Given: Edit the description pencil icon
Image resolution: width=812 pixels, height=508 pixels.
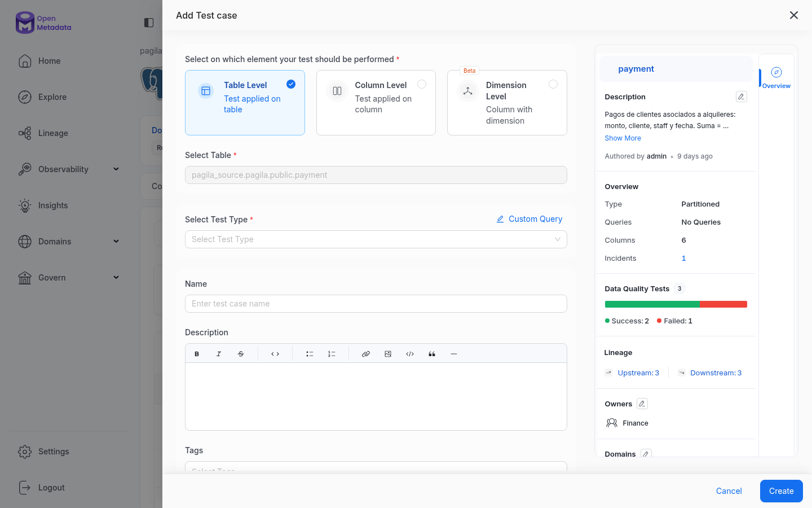Looking at the screenshot, I should pyautogui.click(x=742, y=97).
